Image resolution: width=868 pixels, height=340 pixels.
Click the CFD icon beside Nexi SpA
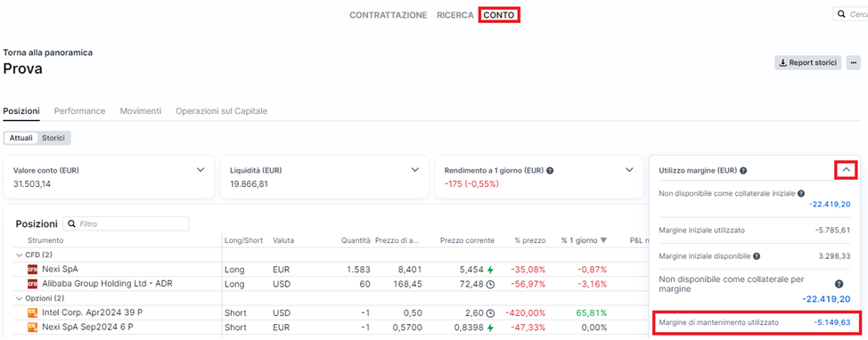point(32,269)
